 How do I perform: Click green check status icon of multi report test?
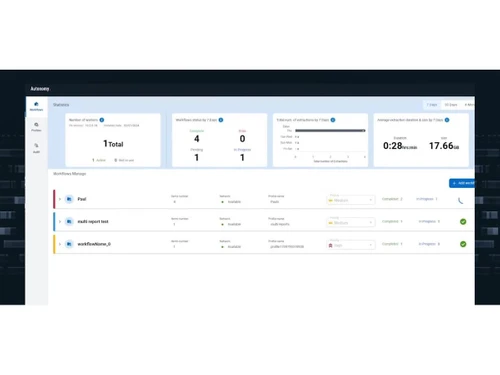click(463, 221)
